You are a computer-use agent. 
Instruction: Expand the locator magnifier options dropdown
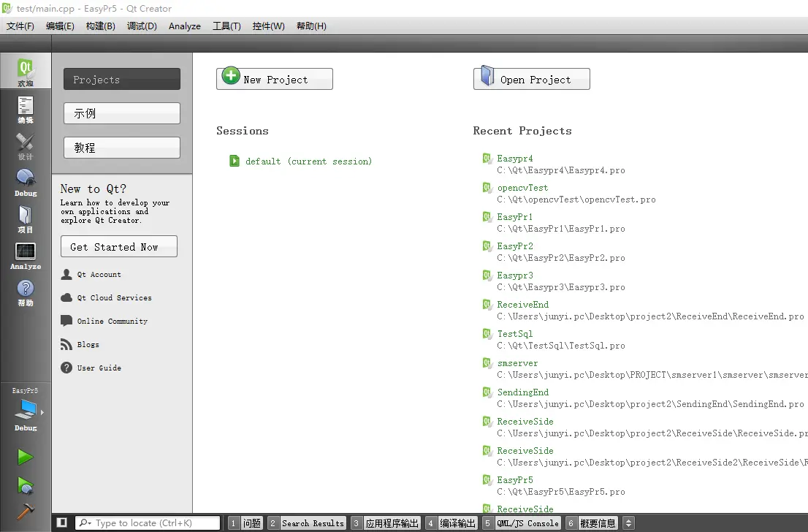pos(85,522)
